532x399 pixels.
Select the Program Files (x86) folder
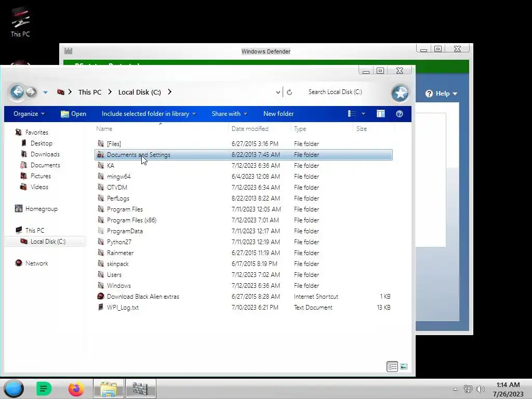tap(131, 220)
